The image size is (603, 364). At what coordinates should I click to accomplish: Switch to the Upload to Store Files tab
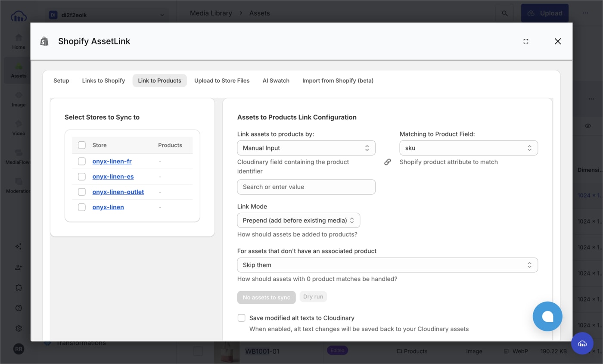tap(222, 81)
